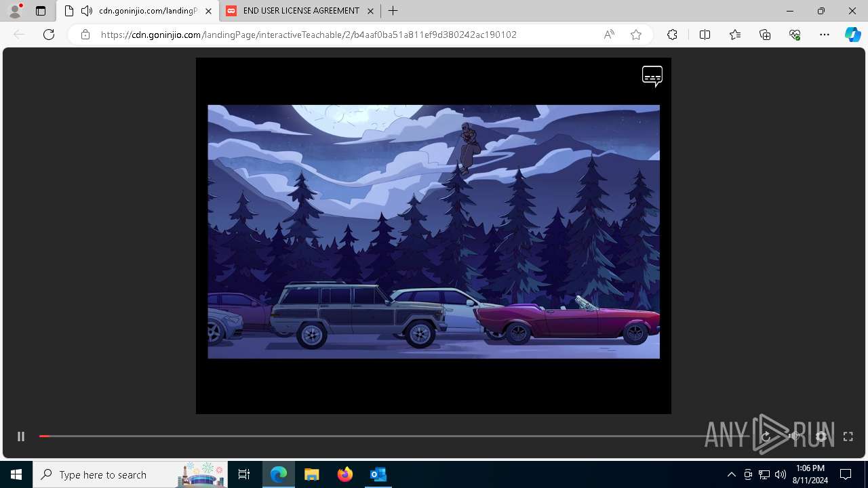
Task: Enter fullscreen video mode
Action: 848,436
